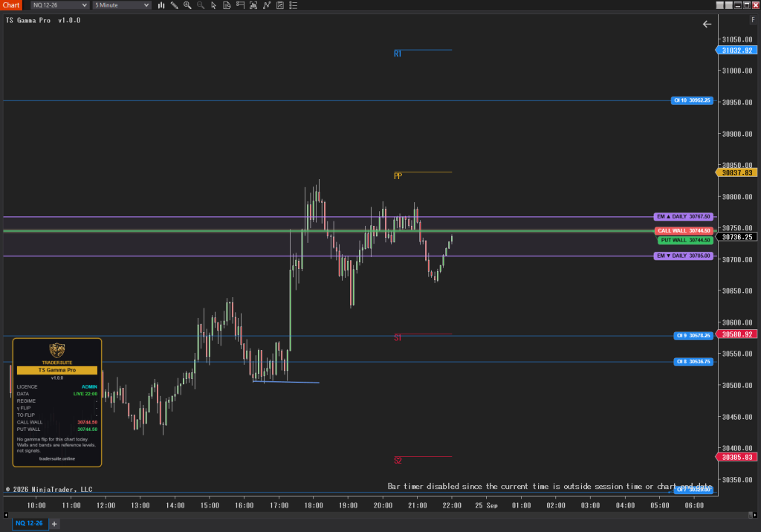The height and width of the screenshot is (532, 761).
Task: Click the R1 pivot label
Action: click(398, 54)
